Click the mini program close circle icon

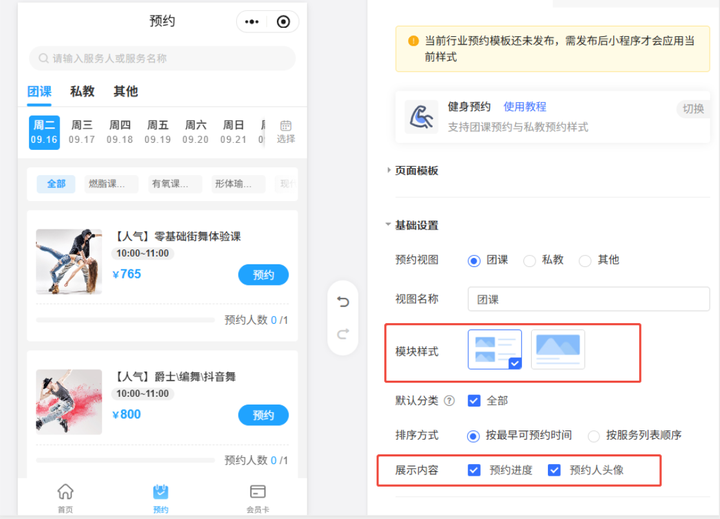pyautogui.click(x=283, y=21)
